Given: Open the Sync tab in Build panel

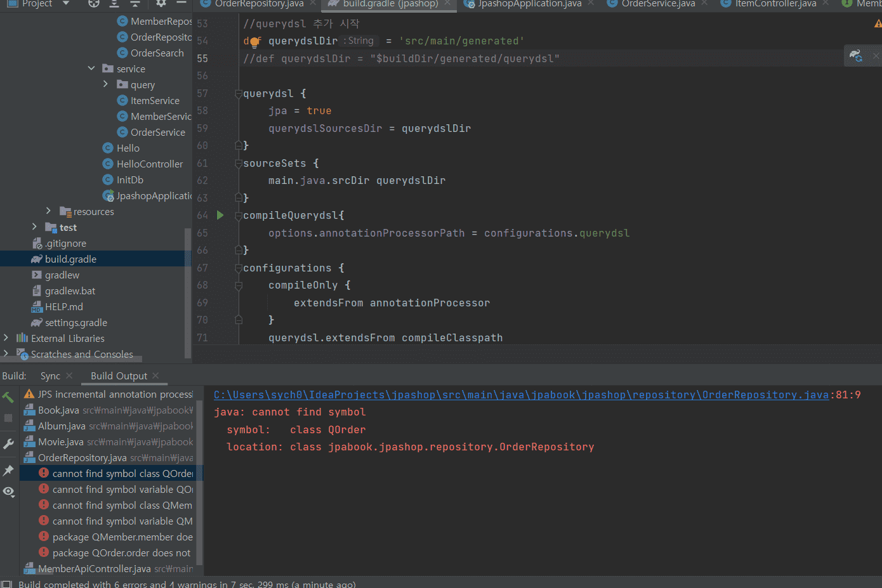Looking at the screenshot, I should (x=50, y=376).
